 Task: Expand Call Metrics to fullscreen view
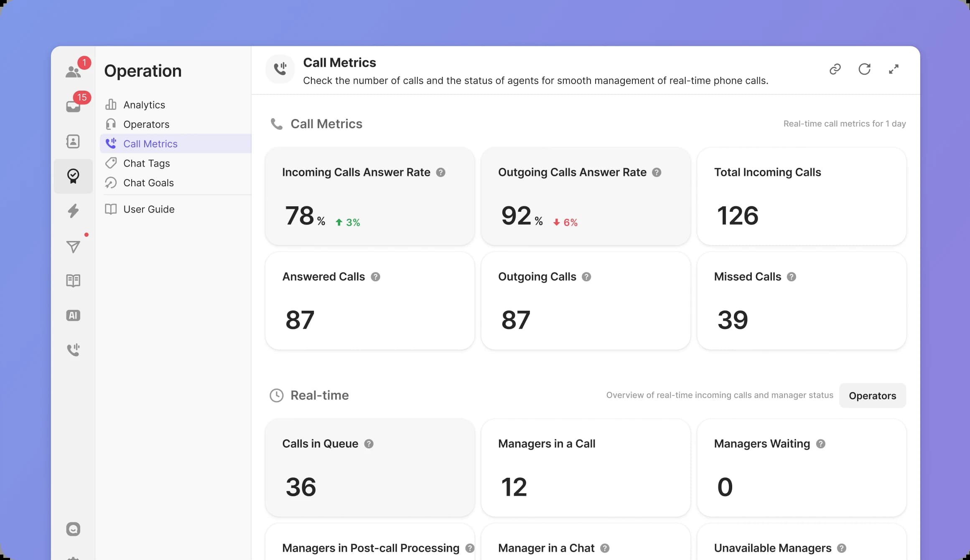coord(894,69)
